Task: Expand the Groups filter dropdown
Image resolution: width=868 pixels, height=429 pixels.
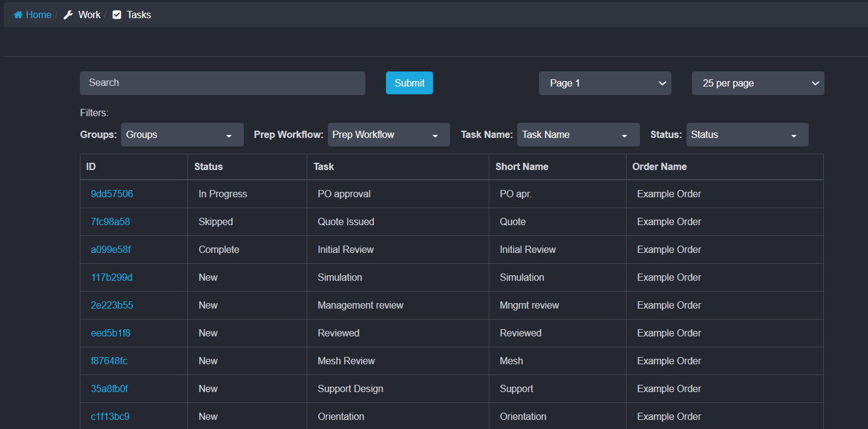Action: 182,135
